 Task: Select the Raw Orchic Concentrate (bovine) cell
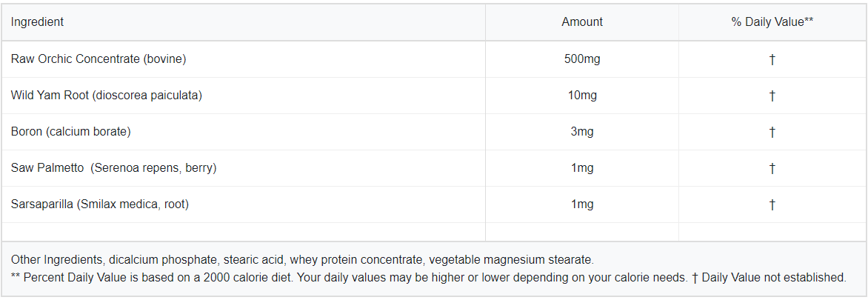tap(99, 59)
